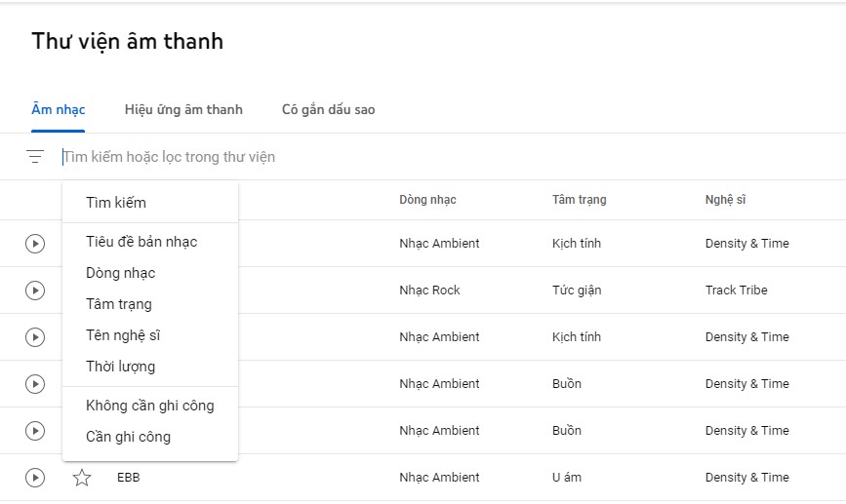This screenshot has width=846, height=504.
Task: Play the second Kịch tính Density & Time track
Action: click(35, 337)
